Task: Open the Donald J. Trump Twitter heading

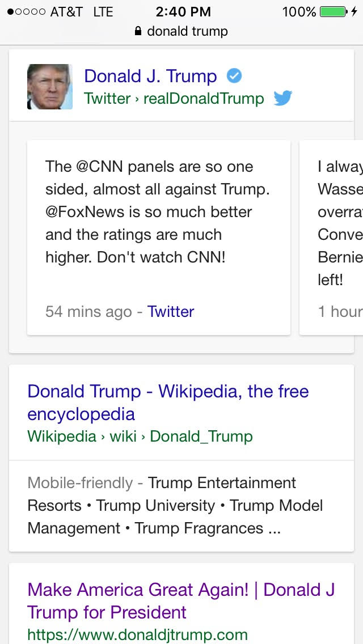Action: pyautogui.click(x=150, y=76)
